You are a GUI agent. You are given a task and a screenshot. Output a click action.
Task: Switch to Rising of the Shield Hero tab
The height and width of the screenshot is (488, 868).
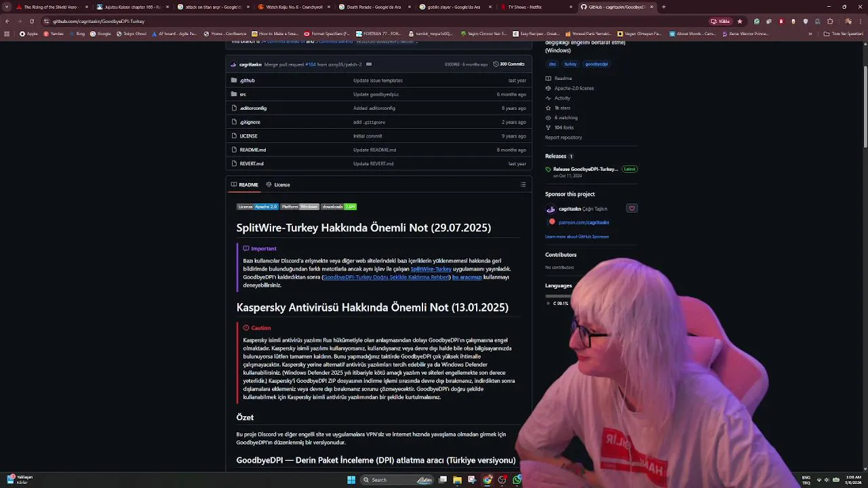point(51,7)
